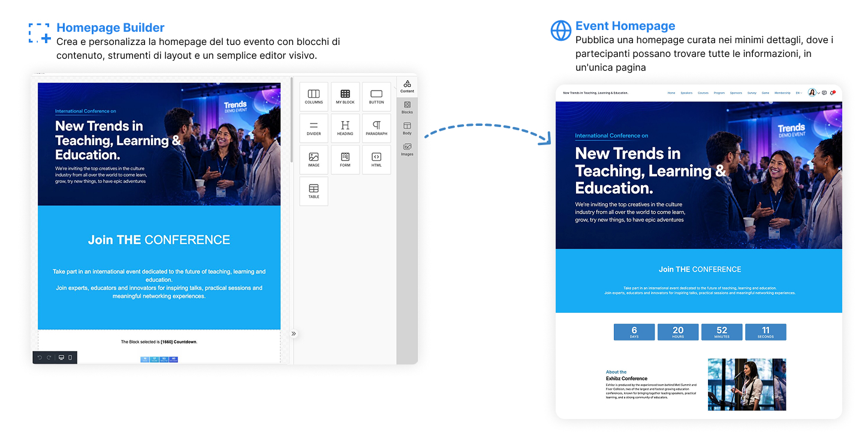Switch to desktop preview mode
Image resolution: width=868 pixels, height=437 pixels.
(x=61, y=357)
